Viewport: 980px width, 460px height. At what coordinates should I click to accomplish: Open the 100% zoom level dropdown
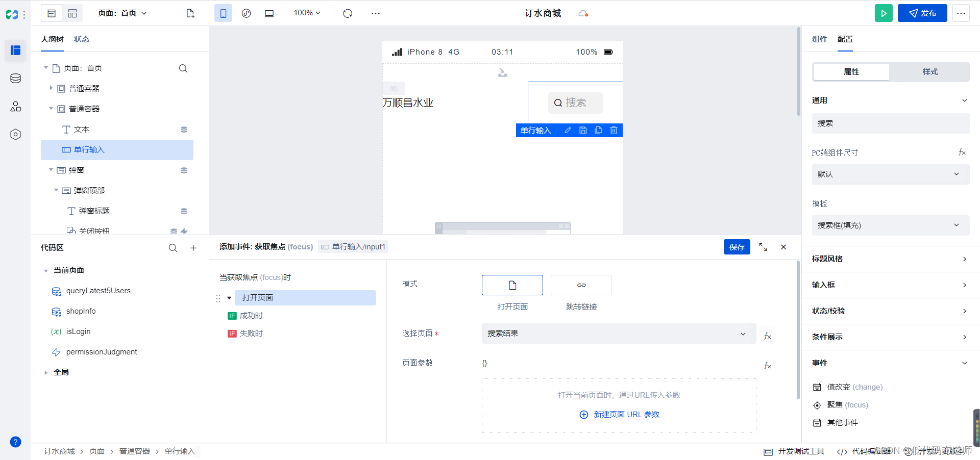pos(307,13)
